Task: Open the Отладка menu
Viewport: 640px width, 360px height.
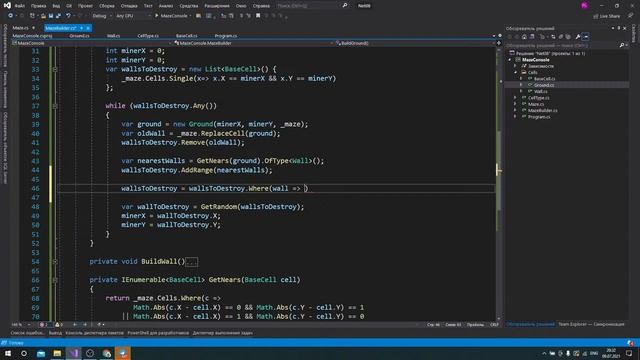Action: tap(129, 6)
